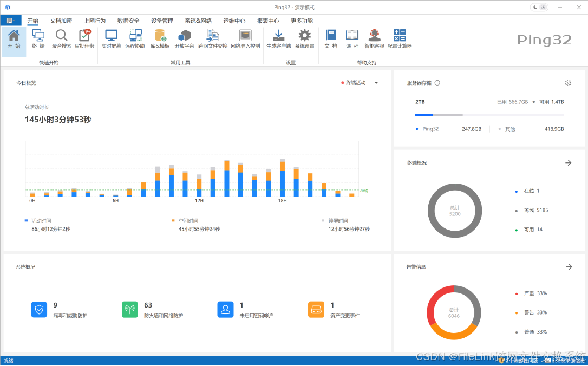588x366 pixels.
Task: Click the 145小时3分钟53秒 total duration value
Action: pyautogui.click(x=58, y=120)
